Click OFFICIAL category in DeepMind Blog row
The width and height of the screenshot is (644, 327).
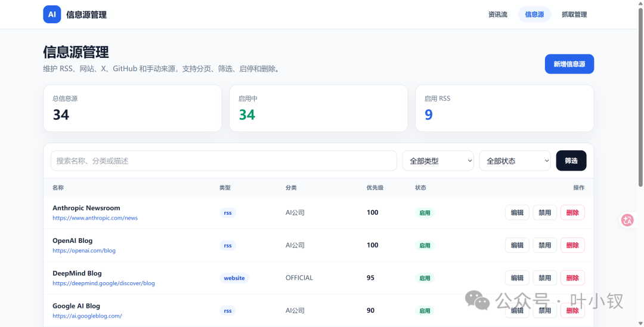[299, 277]
